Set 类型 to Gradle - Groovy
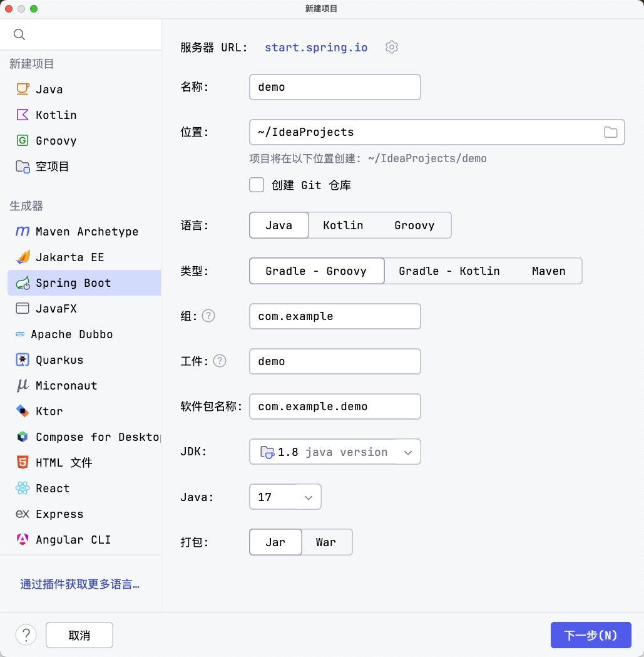 [317, 271]
